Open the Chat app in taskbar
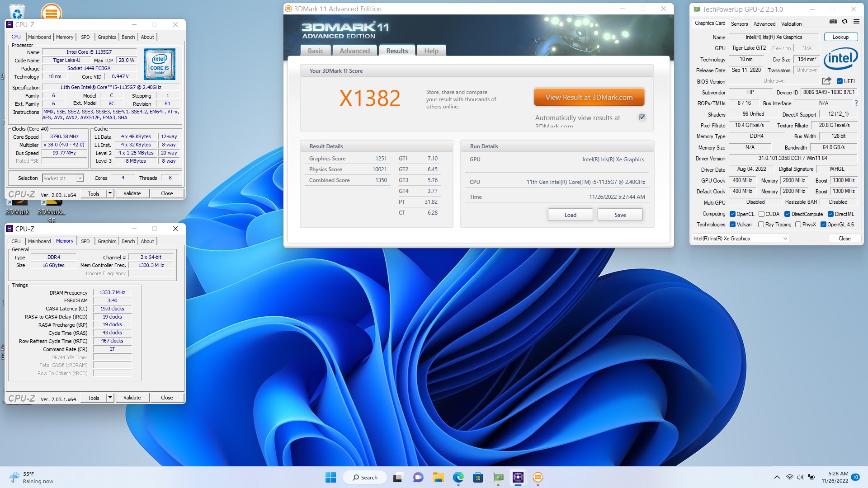The height and width of the screenshot is (488, 868). 418,477
